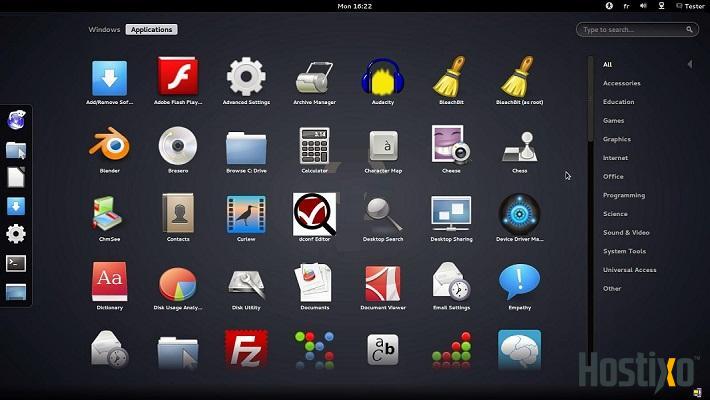Screen dimensions: 710x400
Task: Filter by Accessories category
Action: pos(621,83)
